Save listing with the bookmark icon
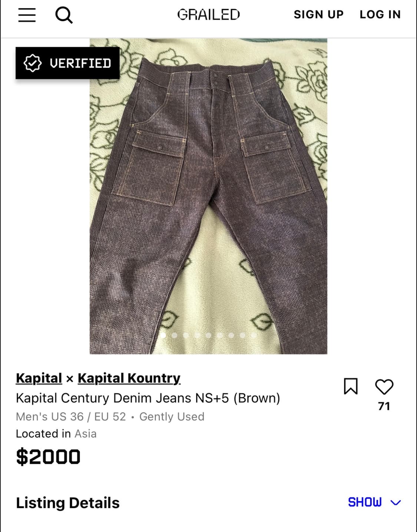Viewport: 417px width, 532px height. click(x=351, y=386)
